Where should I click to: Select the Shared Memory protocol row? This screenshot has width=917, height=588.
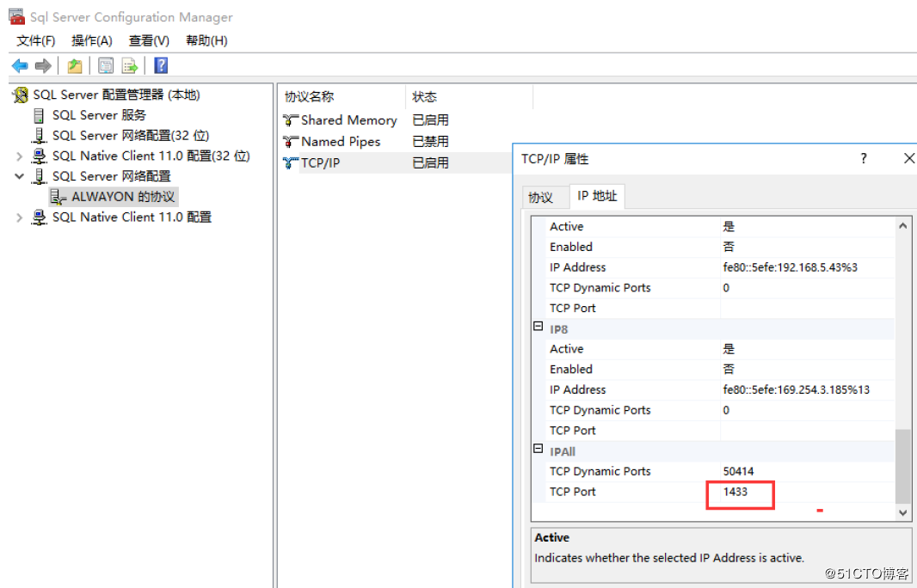(349, 120)
